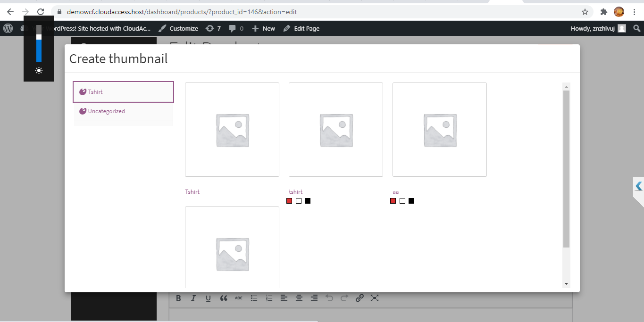Insert a link with chain icon
The height and width of the screenshot is (322, 644).
click(x=360, y=298)
